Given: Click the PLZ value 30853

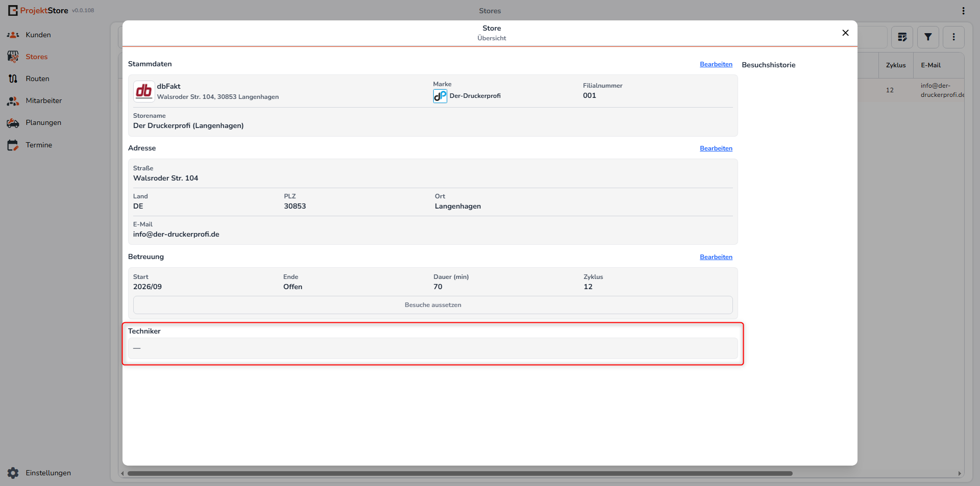Looking at the screenshot, I should pos(295,206).
